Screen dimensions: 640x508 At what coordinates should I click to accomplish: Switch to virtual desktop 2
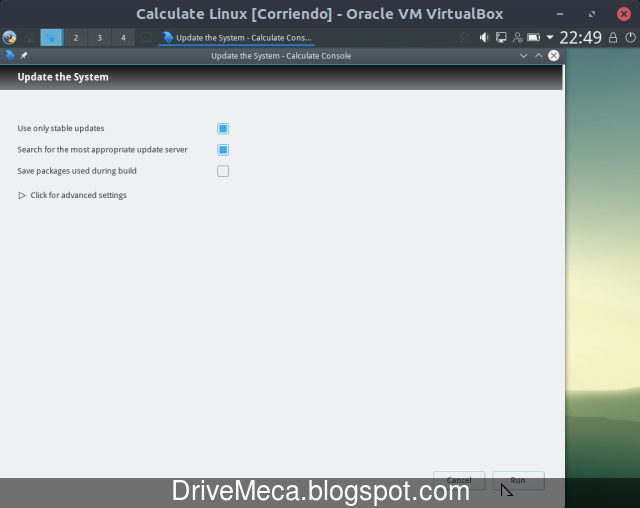pyautogui.click(x=76, y=38)
